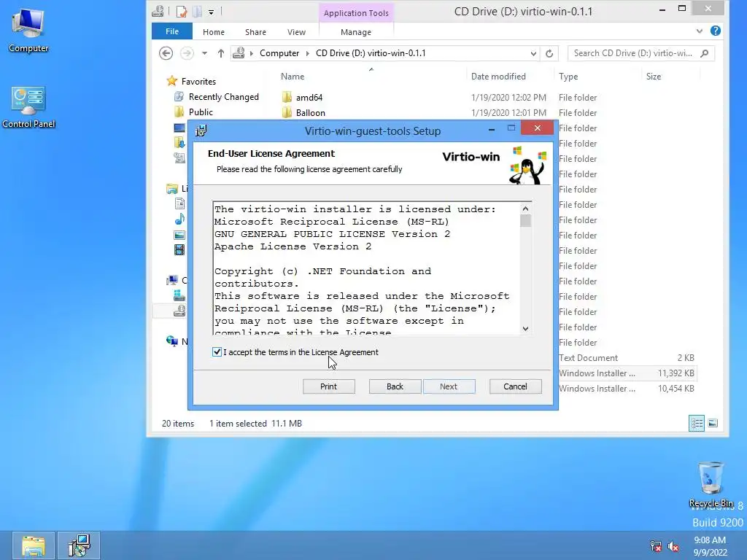Viewport: 747px width, 560px height.
Task: Click the Documents library icon
Action: [x=179, y=204]
